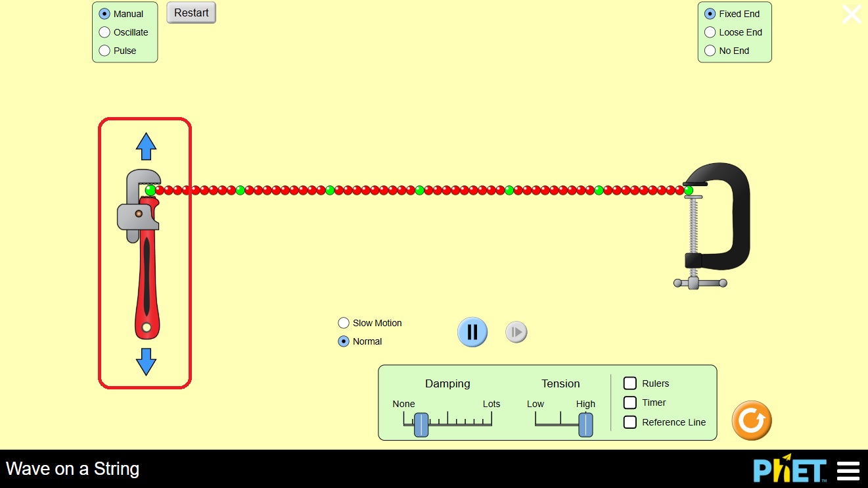Select the Oscillate mode
The height and width of the screenshot is (488, 868).
pos(104,32)
